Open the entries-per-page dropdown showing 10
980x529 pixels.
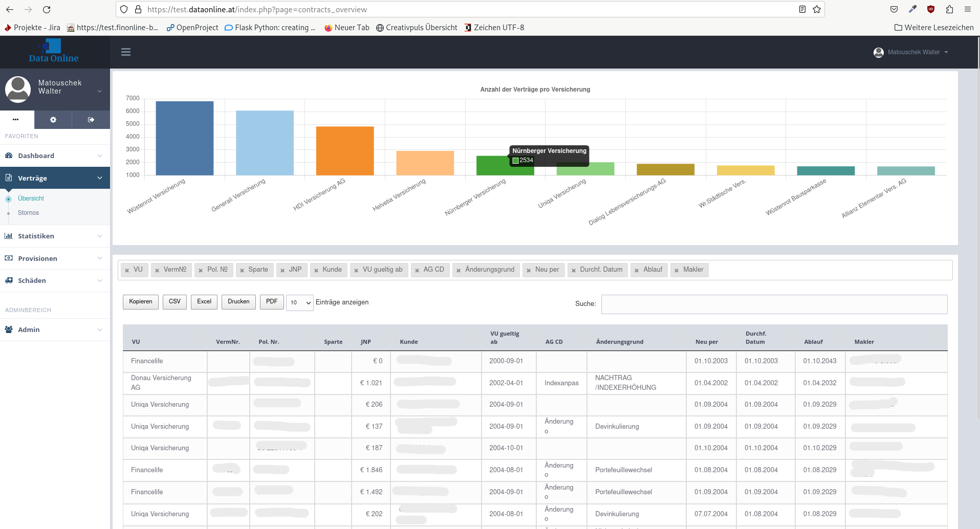click(300, 302)
